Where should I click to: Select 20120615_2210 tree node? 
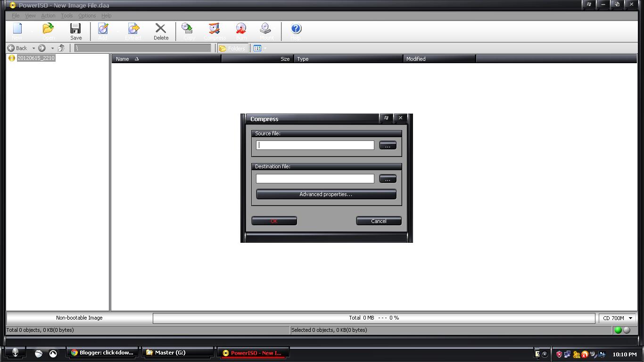pos(36,58)
